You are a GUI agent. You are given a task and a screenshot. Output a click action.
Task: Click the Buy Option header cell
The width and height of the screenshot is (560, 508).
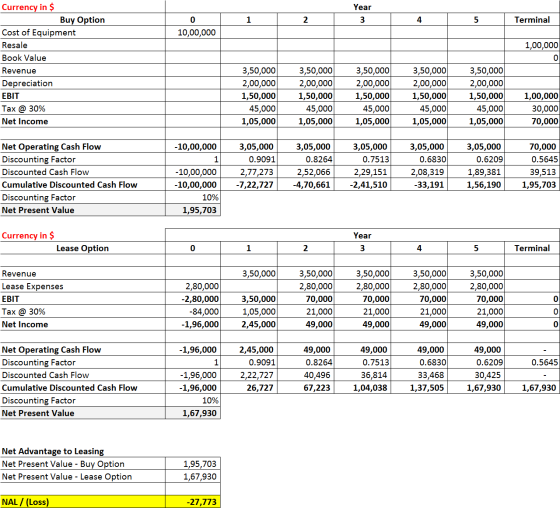[82, 20]
